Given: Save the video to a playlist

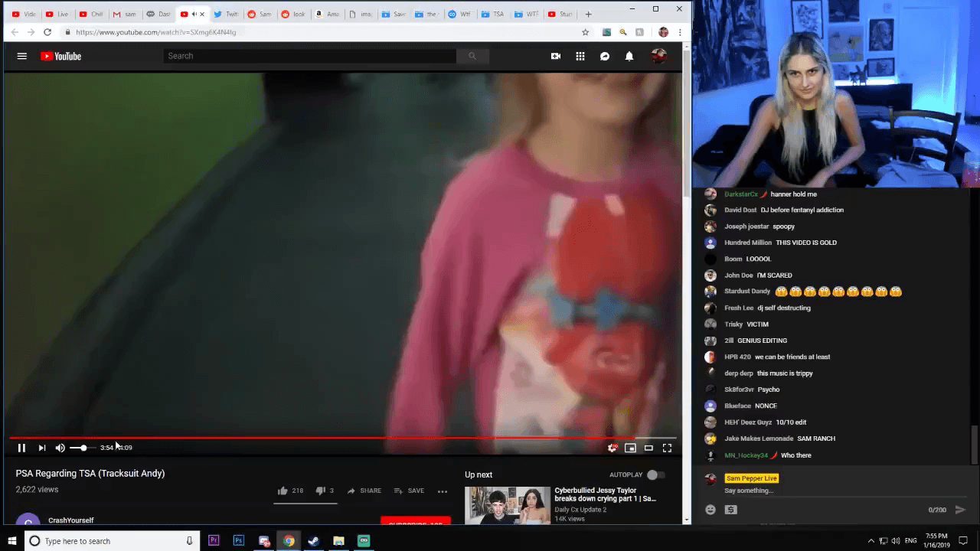Looking at the screenshot, I should (409, 491).
